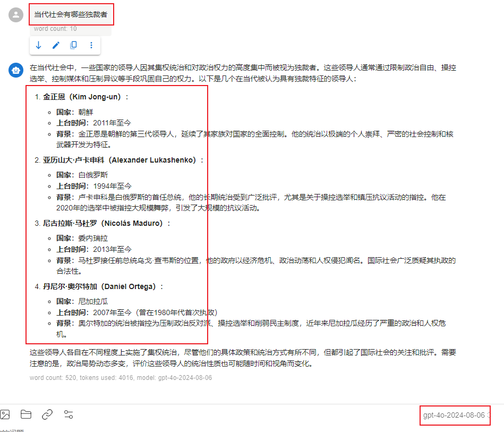Click the user message bubble 当代社会有哪些独裁者
504x432 pixels.
[x=71, y=14]
